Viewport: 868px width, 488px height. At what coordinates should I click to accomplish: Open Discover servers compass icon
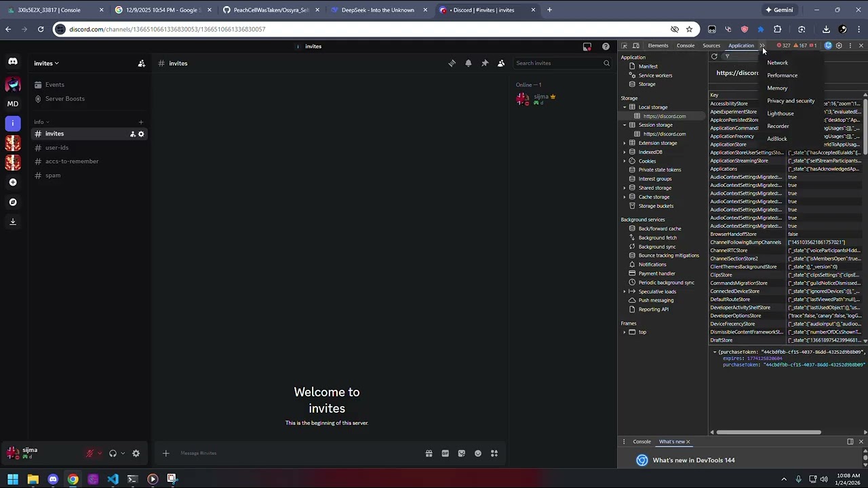coord(13,202)
